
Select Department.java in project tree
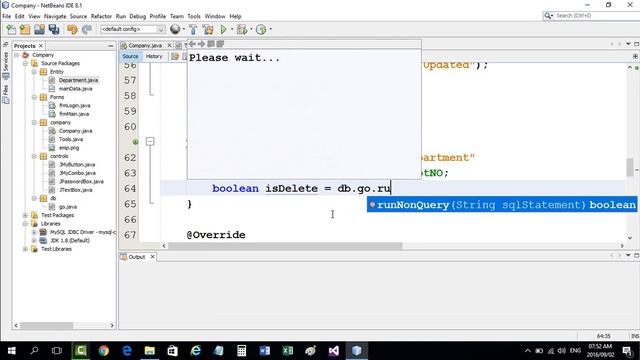coord(78,80)
